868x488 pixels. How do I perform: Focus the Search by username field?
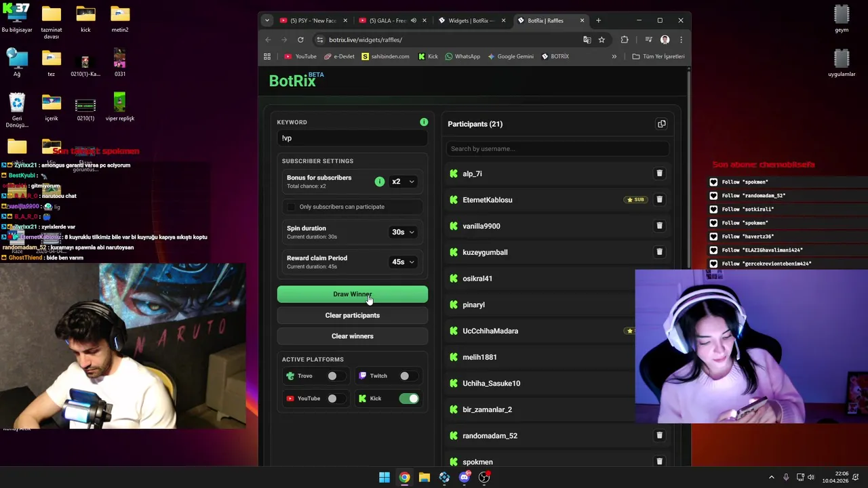point(557,148)
